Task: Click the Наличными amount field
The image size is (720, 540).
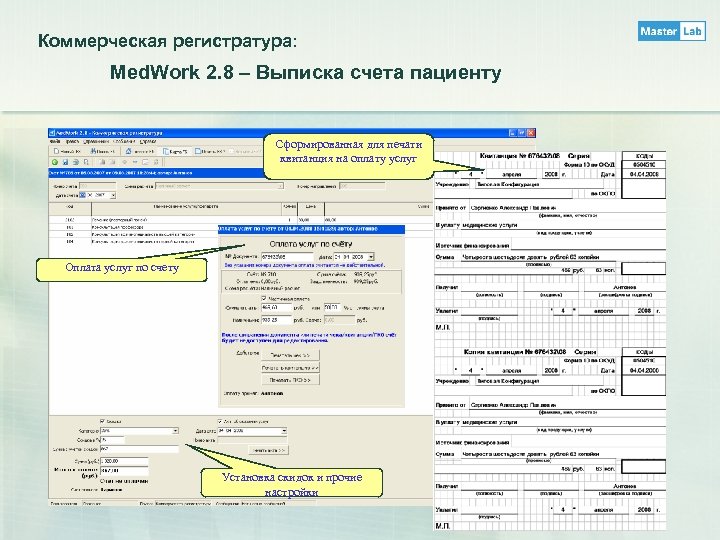Action: (276, 320)
